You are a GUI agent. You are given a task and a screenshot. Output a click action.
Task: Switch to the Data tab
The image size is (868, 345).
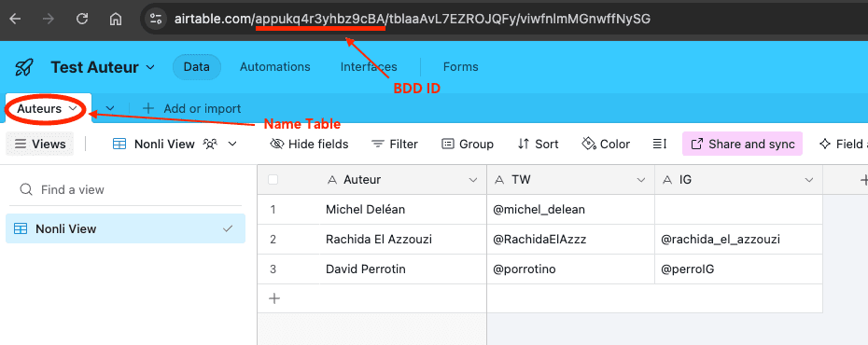[197, 67]
